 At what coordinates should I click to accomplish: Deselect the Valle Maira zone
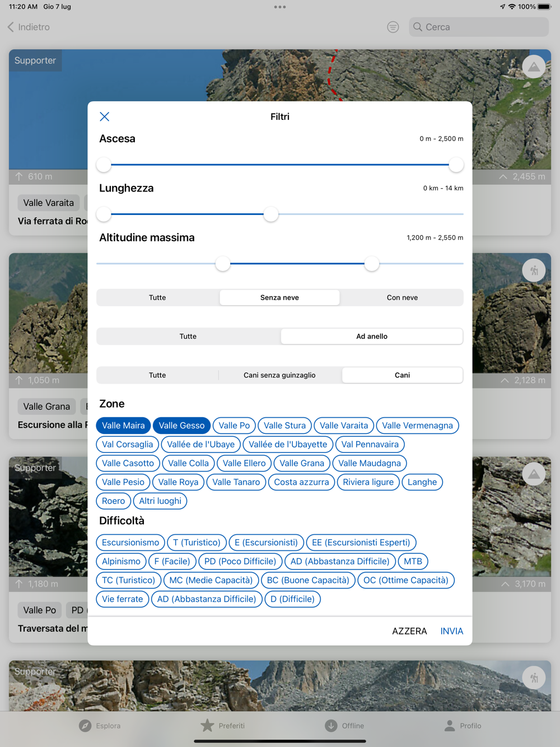123,426
